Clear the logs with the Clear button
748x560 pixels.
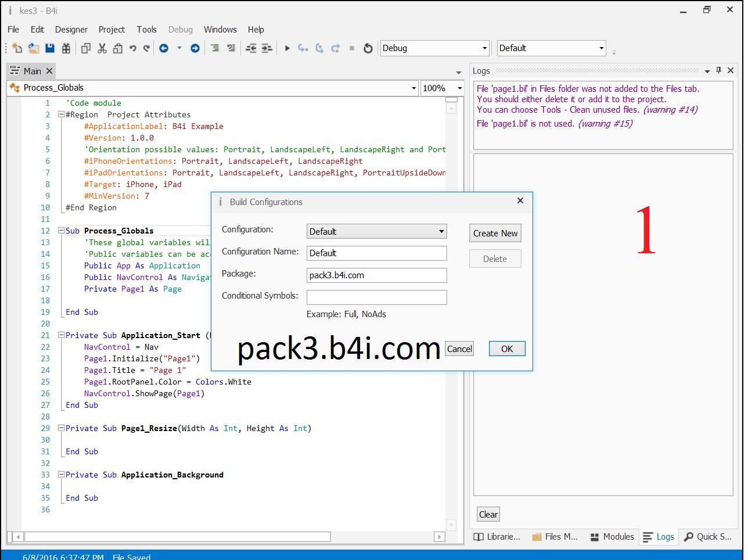tap(488, 515)
